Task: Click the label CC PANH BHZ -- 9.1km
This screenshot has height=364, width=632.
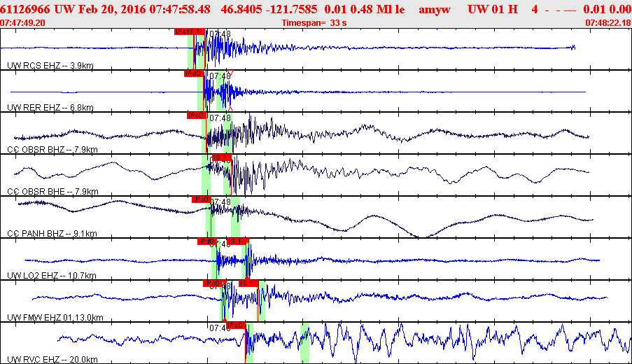Action: click(52, 233)
